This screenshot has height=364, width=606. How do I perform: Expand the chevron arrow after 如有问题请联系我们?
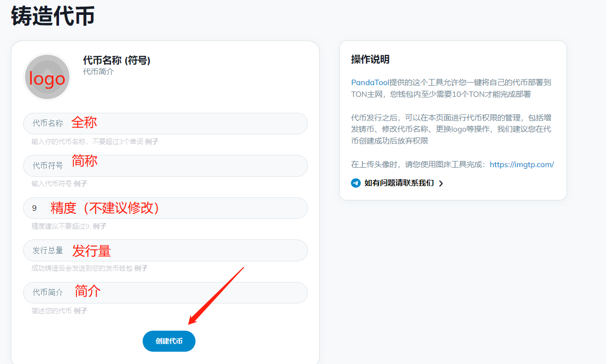441,184
